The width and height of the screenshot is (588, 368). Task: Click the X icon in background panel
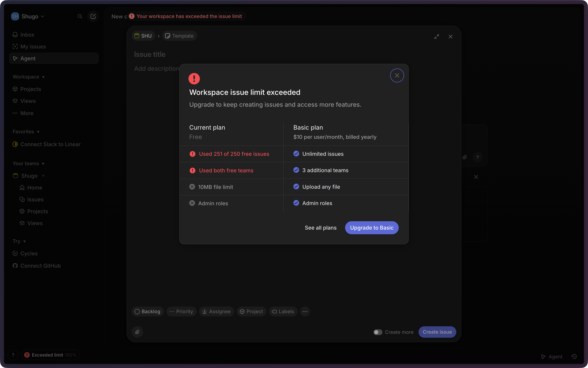476,177
